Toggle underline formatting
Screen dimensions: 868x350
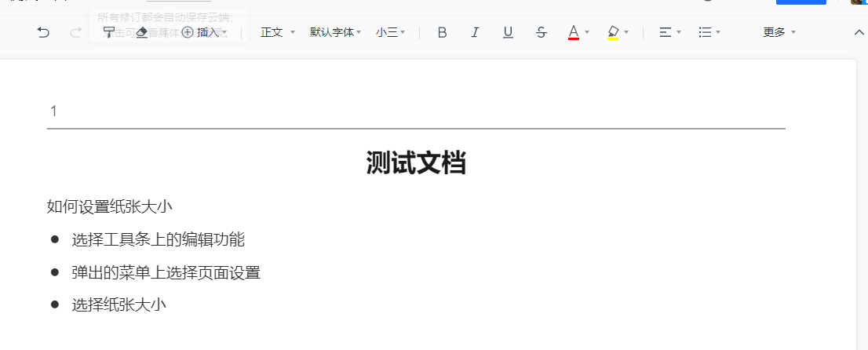508,32
